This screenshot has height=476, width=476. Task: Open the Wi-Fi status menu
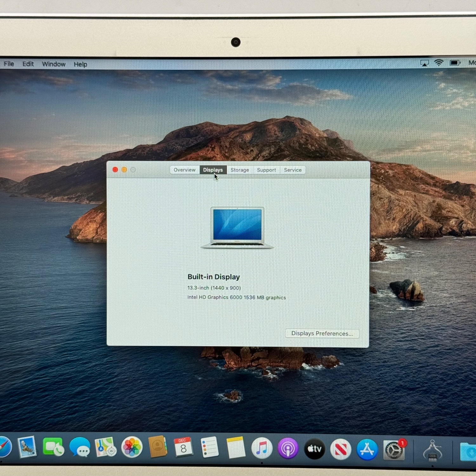(439, 63)
